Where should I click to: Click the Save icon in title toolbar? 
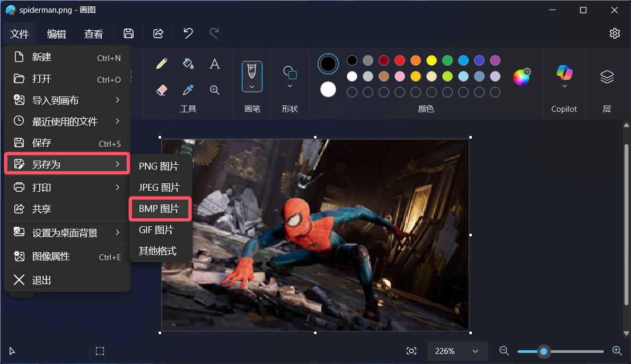pyautogui.click(x=128, y=33)
